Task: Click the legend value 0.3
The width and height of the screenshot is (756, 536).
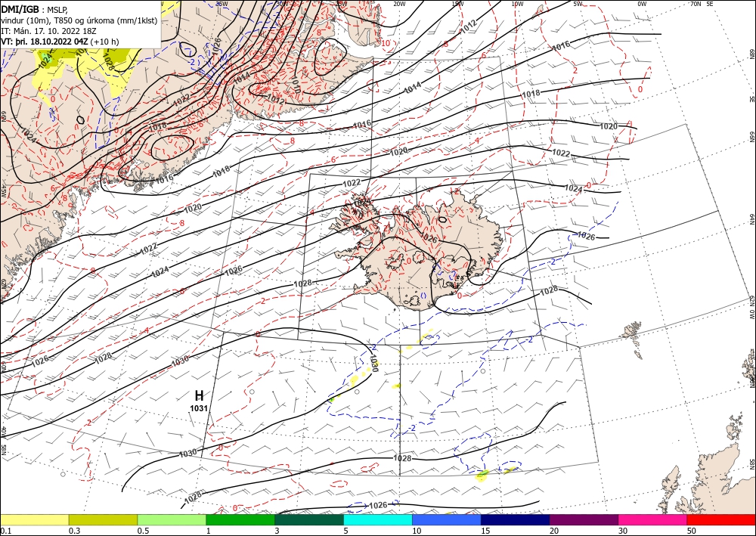Action: click(x=74, y=531)
